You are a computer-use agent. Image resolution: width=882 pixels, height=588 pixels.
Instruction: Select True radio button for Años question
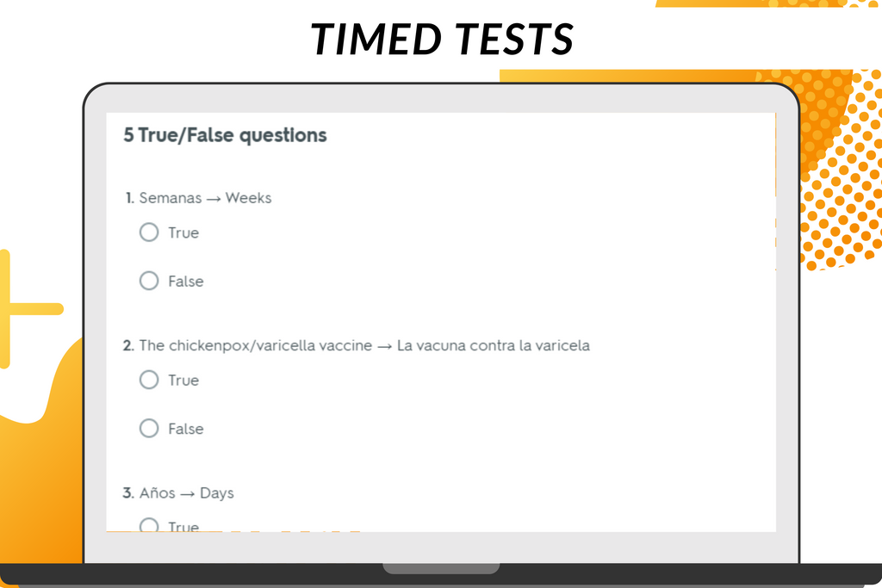click(149, 525)
